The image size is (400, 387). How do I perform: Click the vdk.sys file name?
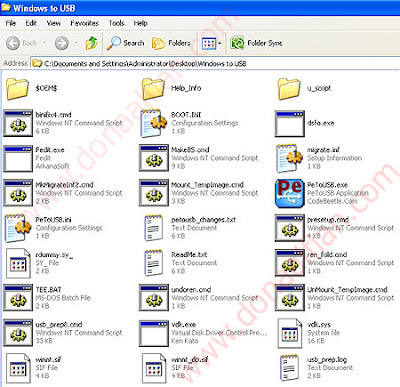pyautogui.click(x=319, y=324)
